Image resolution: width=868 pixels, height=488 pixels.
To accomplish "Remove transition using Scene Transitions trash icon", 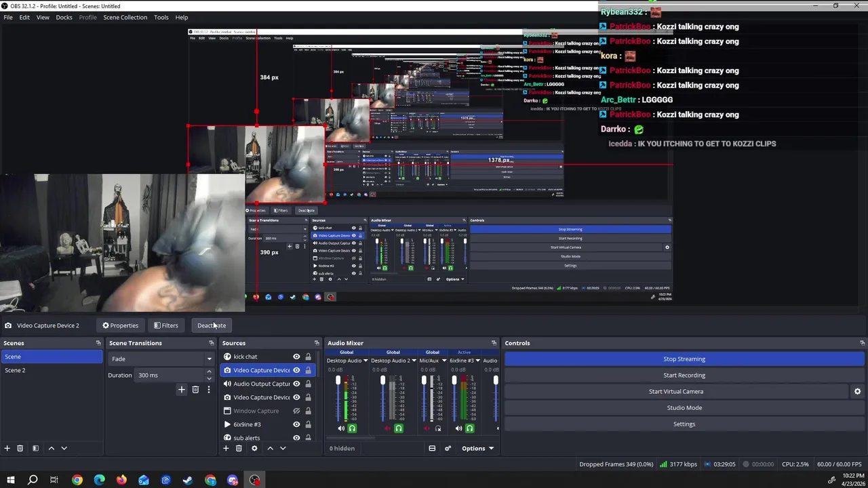I will (x=195, y=390).
